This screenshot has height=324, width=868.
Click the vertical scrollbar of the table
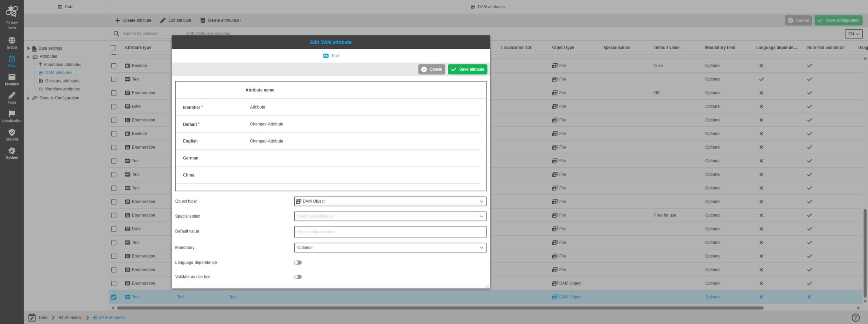coord(865,253)
